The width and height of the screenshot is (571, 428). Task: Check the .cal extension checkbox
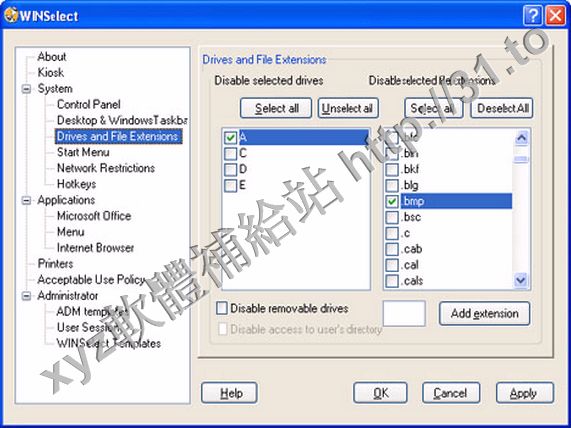click(x=392, y=265)
